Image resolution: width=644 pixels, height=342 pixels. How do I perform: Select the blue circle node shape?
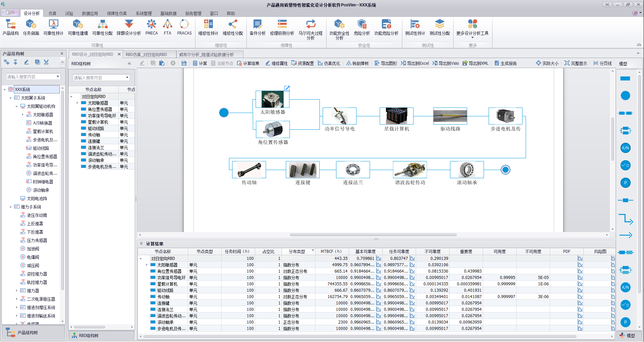coord(625,96)
